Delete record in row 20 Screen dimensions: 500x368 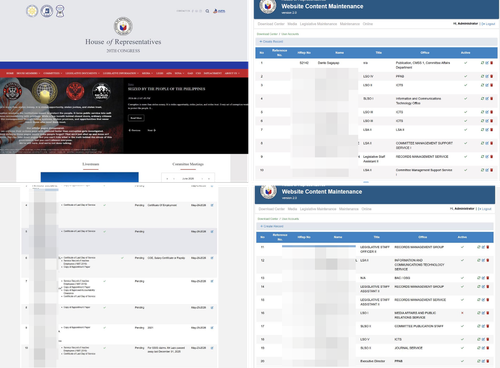pyautogui.click(x=488, y=361)
